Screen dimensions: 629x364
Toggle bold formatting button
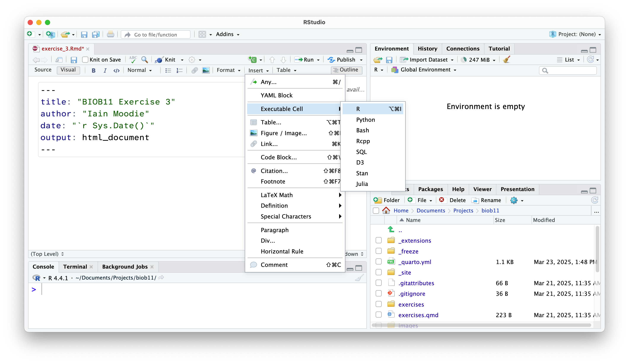(x=94, y=70)
